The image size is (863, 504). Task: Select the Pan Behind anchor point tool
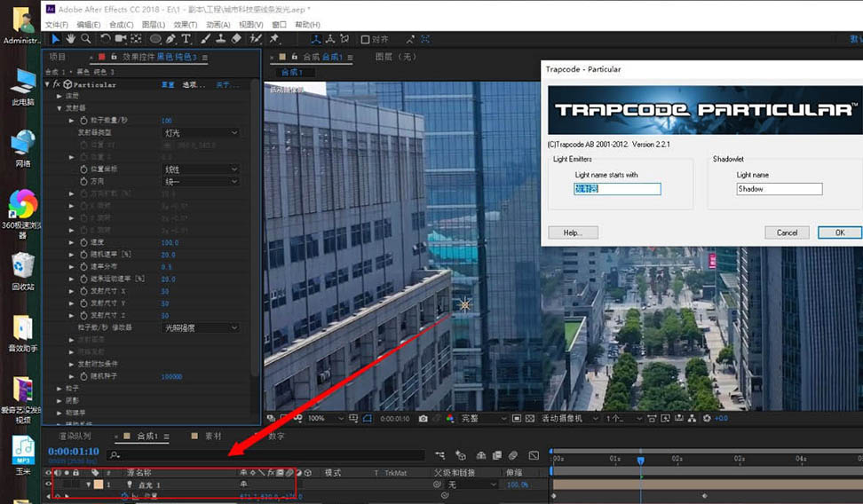pos(136,39)
